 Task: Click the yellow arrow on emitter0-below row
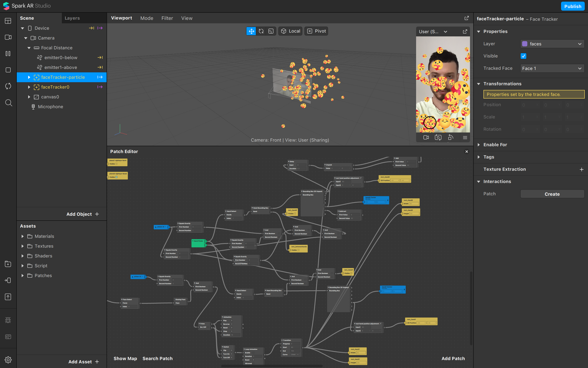click(100, 58)
